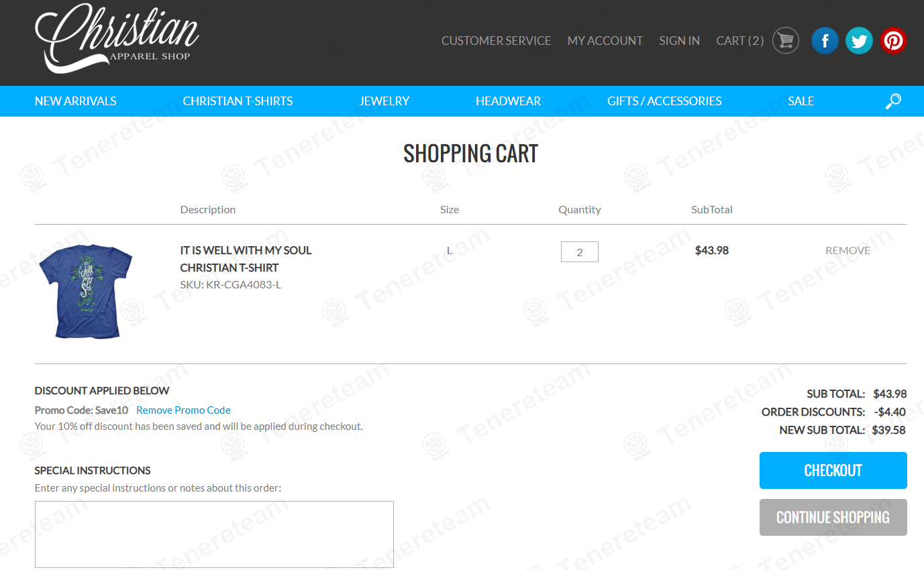This screenshot has height=570, width=924.
Task: Open Gifts / Accessories menu
Action: tap(664, 101)
